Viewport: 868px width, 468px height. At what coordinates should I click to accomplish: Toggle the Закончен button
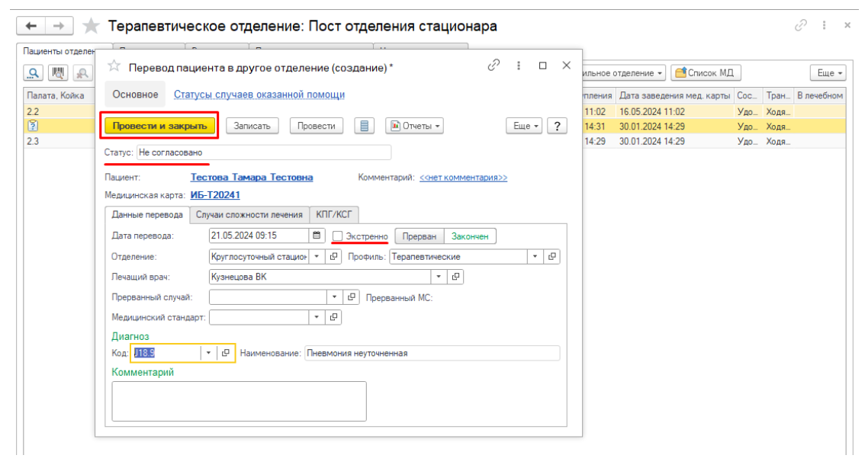pos(469,237)
